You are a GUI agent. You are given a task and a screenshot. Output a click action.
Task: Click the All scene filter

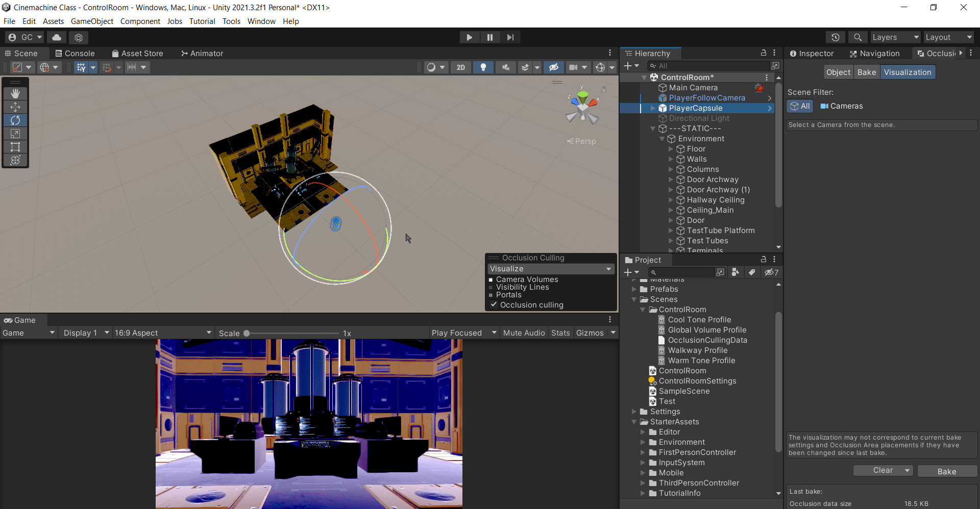[x=800, y=106]
